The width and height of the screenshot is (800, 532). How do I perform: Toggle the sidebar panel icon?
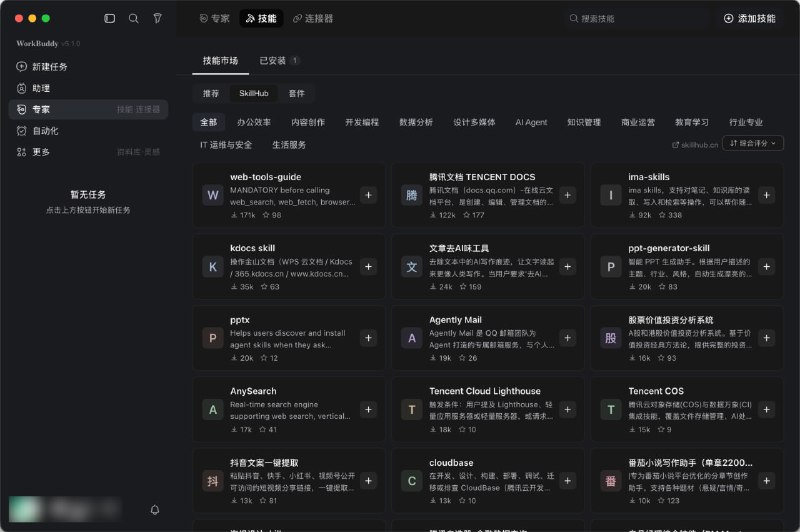coord(109,18)
